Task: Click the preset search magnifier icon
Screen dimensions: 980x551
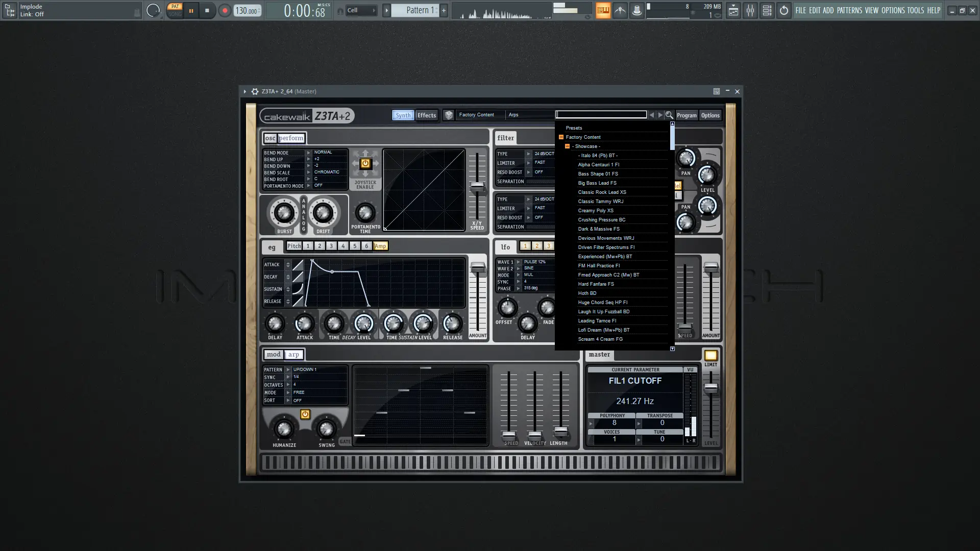Action: [x=669, y=115]
